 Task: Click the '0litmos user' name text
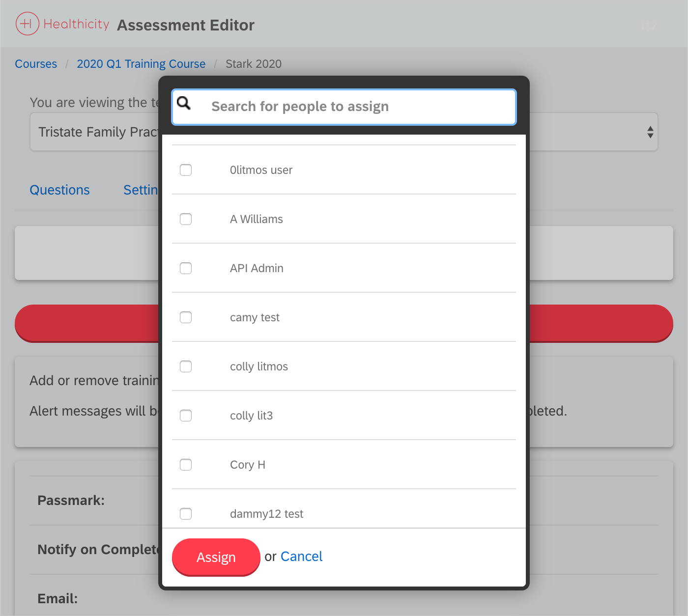(261, 170)
